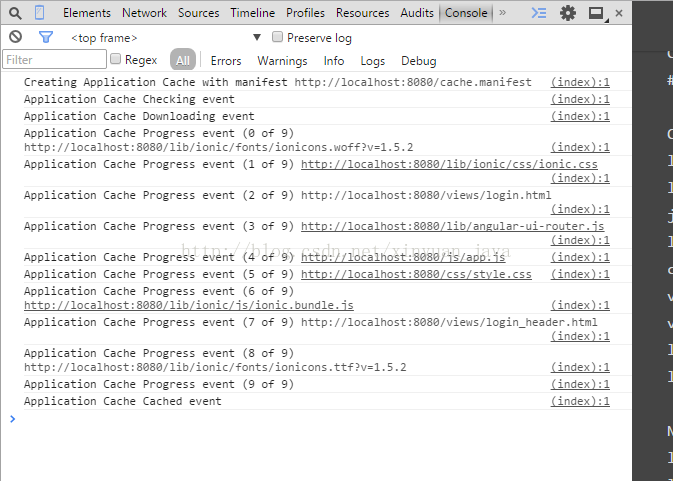Switch to the Profiles tab
The width and height of the screenshot is (673, 481).
(305, 13)
